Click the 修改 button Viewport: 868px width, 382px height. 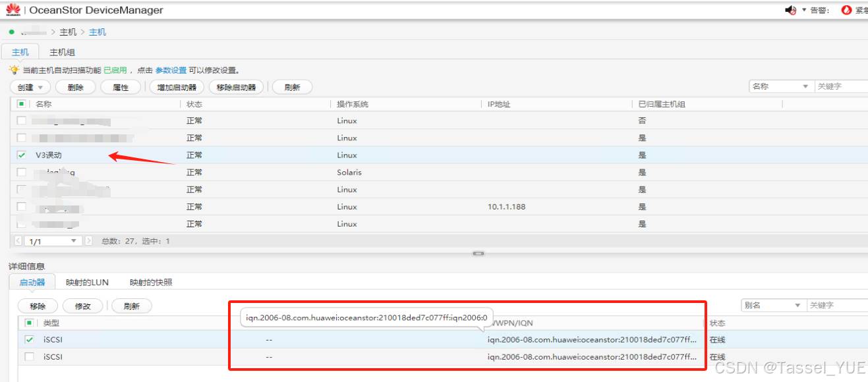83,306
